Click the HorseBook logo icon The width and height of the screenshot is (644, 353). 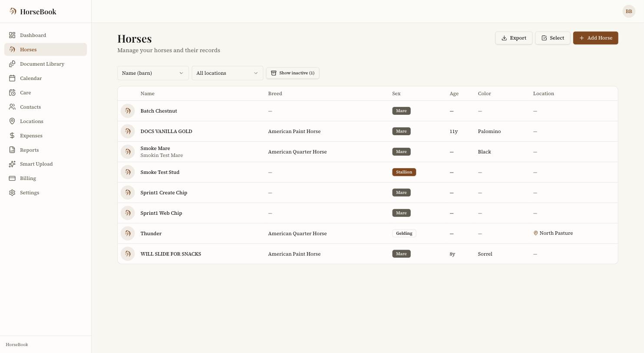13,11
